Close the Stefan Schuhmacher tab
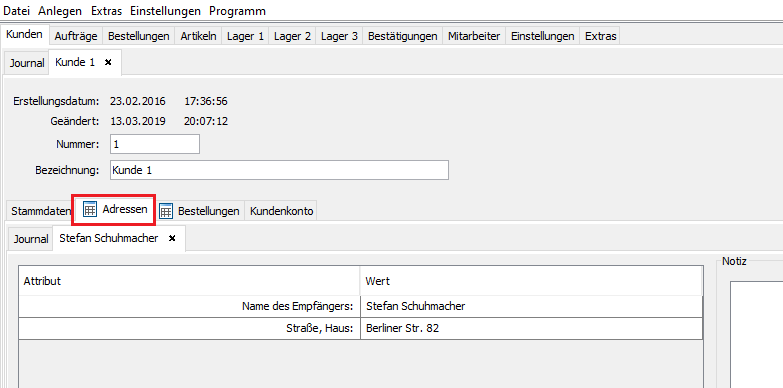This screenshot has width=783, height=388. (x=172, y=238)
